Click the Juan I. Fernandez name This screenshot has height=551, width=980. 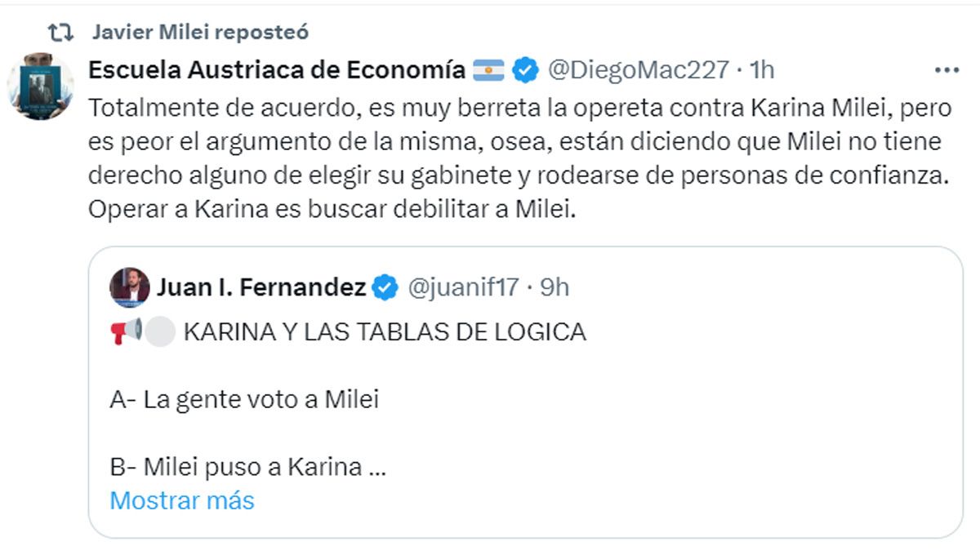pyautogui.click(x=261, y=287)
